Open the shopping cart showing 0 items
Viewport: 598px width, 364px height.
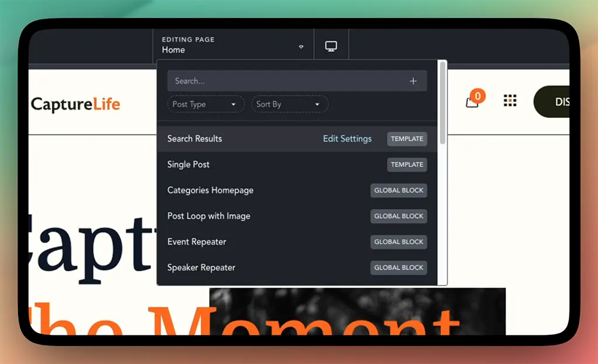(472, 101)
